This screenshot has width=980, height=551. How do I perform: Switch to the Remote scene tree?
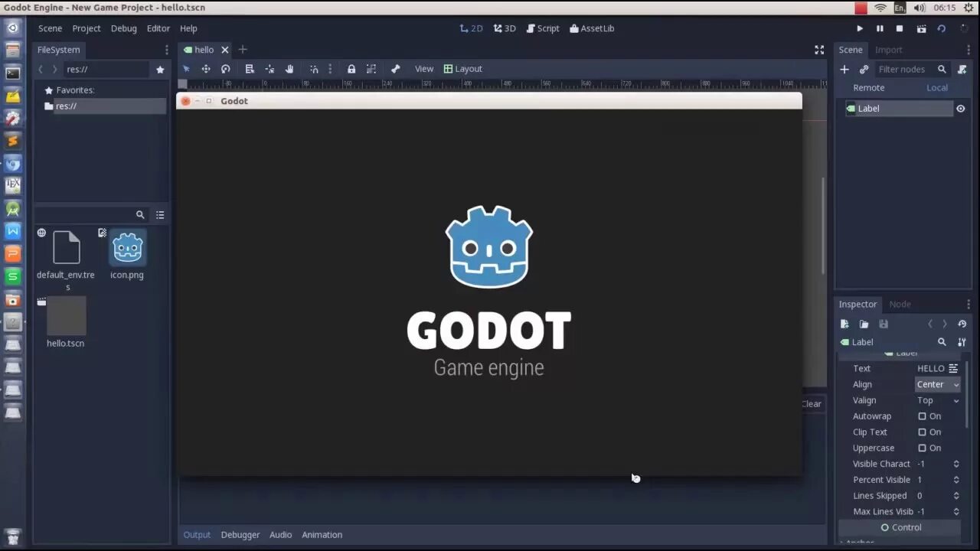click(869, 87)
